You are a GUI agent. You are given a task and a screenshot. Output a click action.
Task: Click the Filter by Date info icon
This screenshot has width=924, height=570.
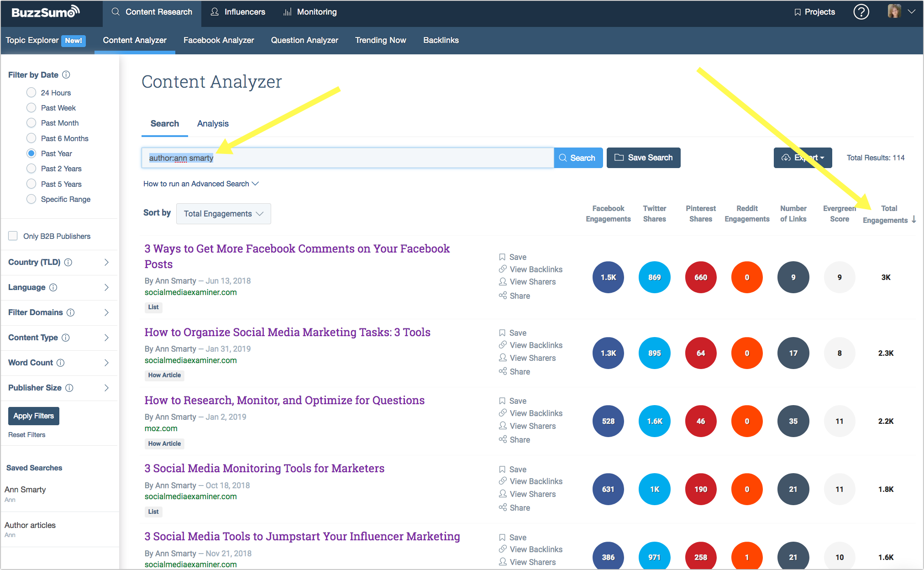[66, 74]
